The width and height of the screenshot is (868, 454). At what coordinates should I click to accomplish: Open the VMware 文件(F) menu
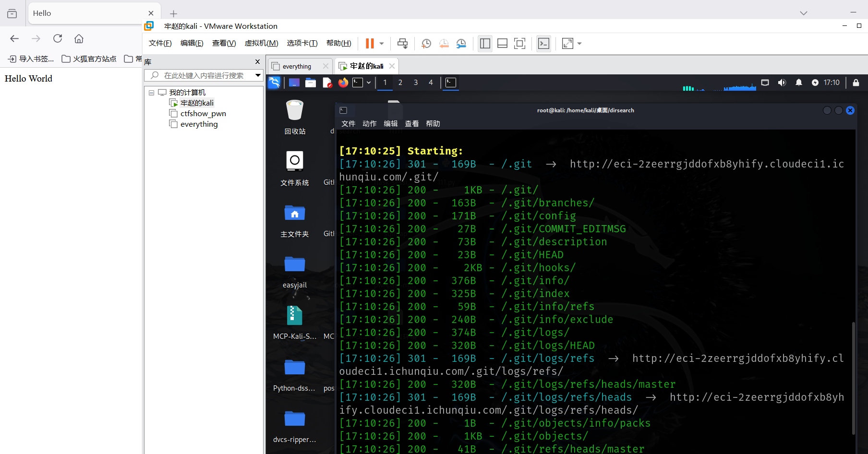[160, 43]
